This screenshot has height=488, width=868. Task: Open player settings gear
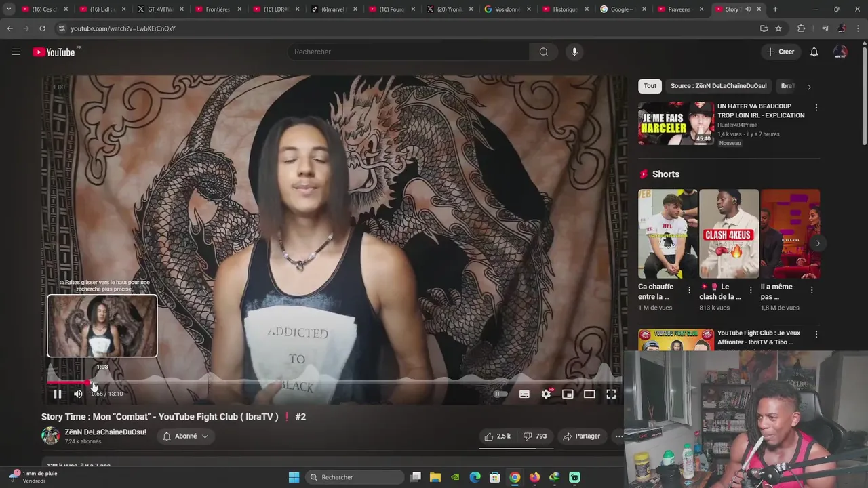[547, 394]
